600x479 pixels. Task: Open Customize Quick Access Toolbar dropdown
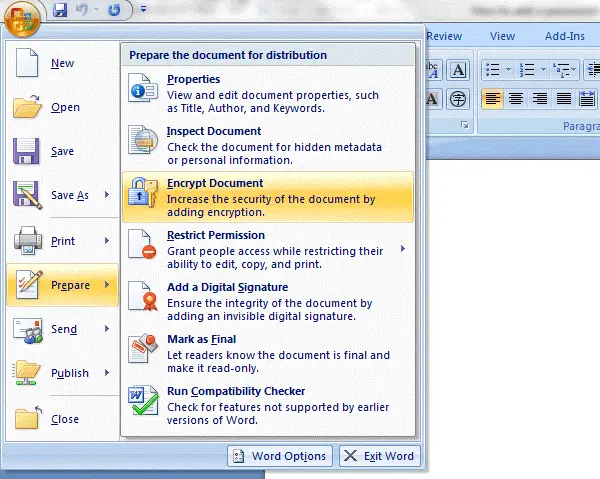143,9
